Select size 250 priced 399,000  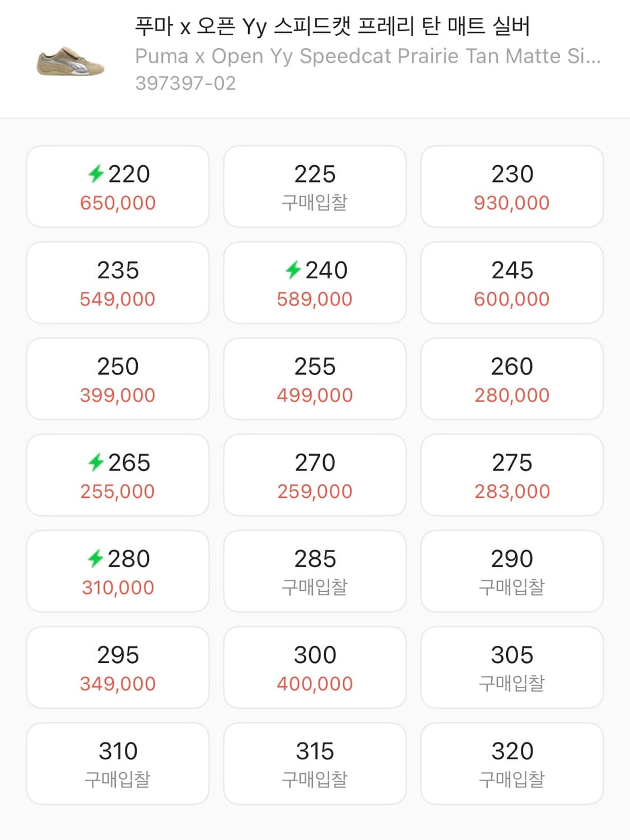click(x=118, y=379)
